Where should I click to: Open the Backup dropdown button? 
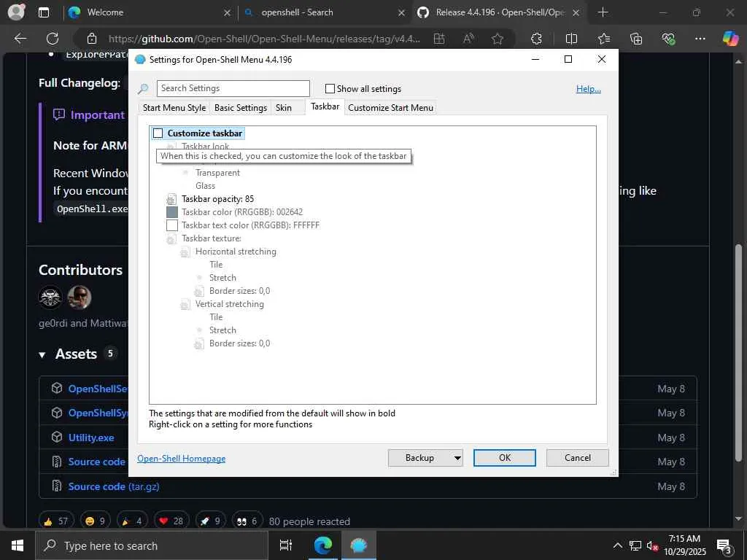[x=425, y=458]
